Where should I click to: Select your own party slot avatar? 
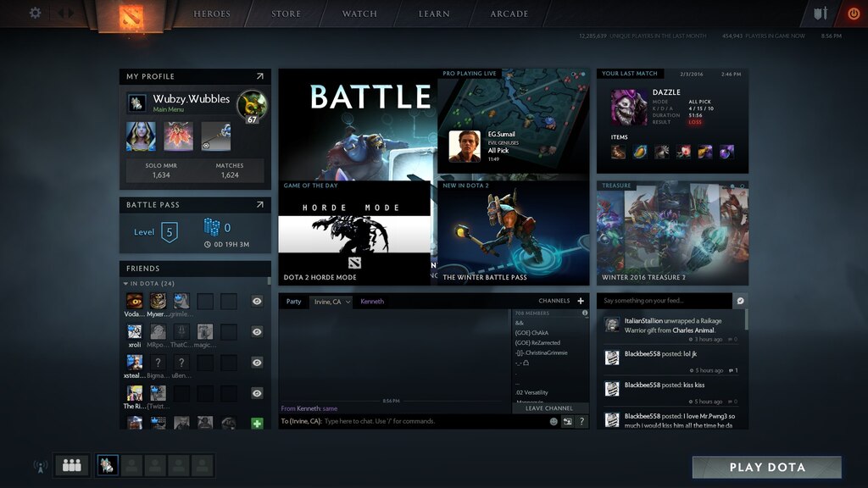pos(108,465)
